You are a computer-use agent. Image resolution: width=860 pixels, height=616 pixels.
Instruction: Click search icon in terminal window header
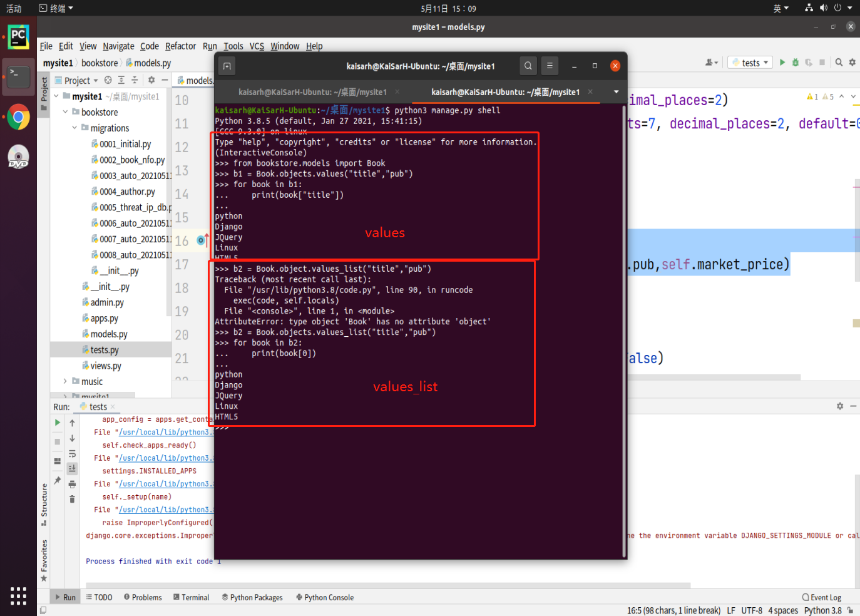(528, 66)
